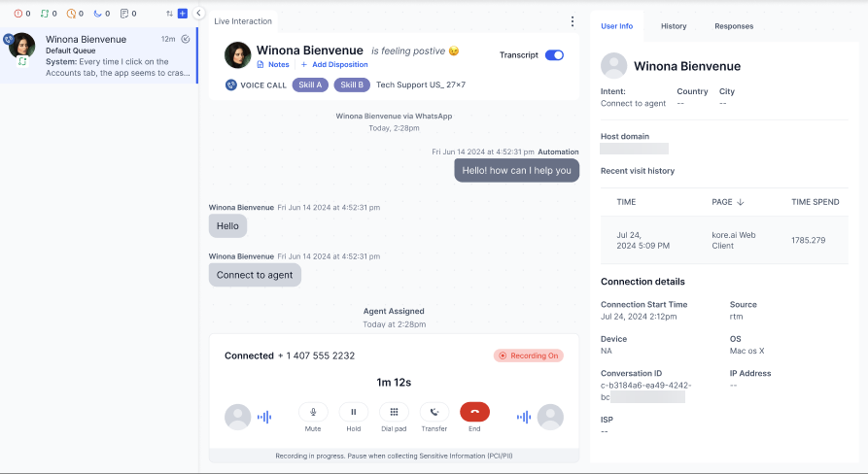This screenshot has width=868, height=474.
Task: Collapse the conversation list sidebar
Action: click(x=198, y=14)
